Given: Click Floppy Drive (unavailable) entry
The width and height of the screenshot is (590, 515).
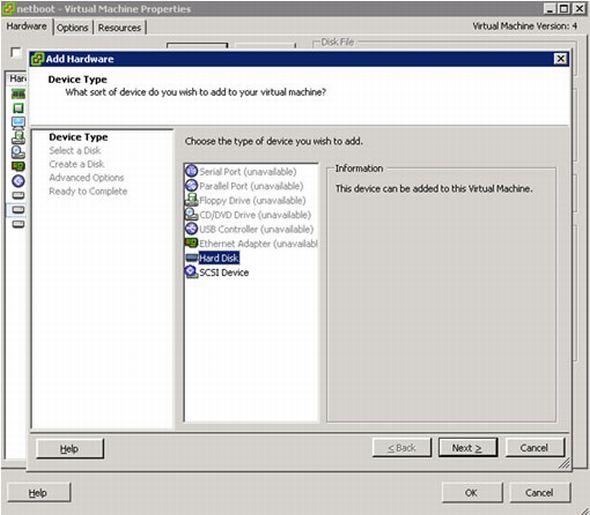Looking at the screenshot, I should 252,201.
